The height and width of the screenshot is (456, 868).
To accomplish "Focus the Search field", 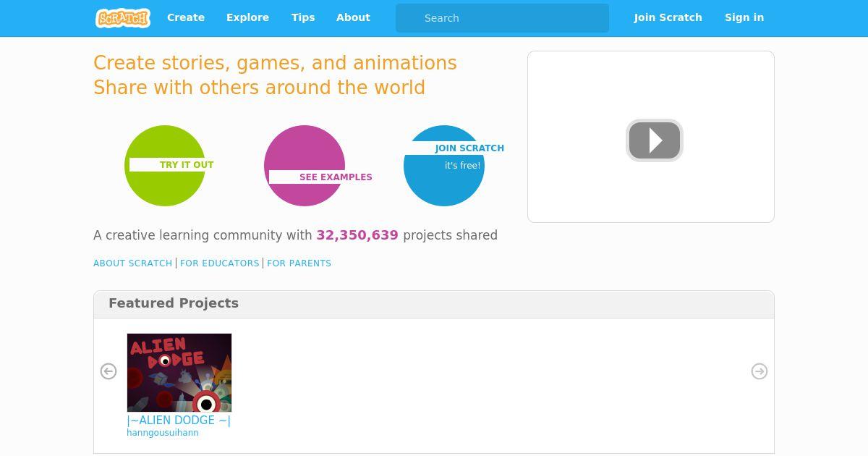I will (502, 18).
